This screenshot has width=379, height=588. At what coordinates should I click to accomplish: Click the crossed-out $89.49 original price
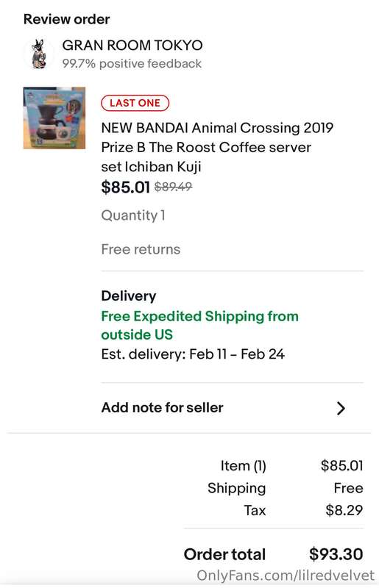pos(173,187)
